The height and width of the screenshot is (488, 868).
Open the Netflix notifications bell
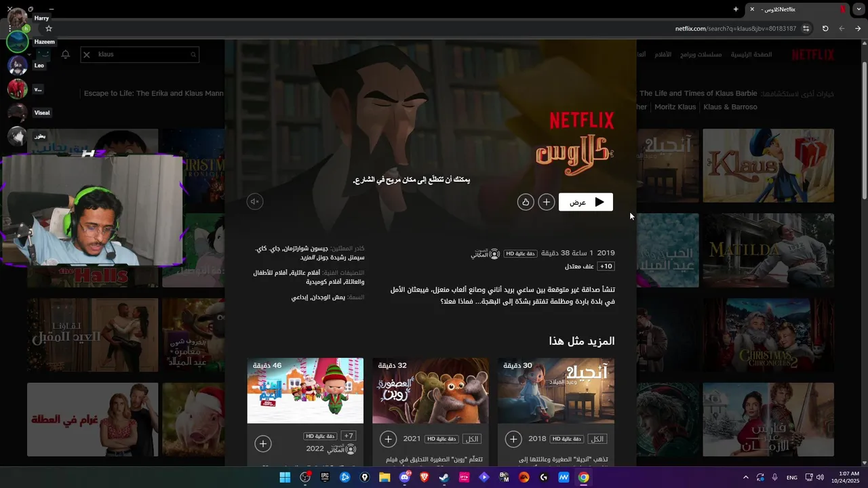point(66,54)
